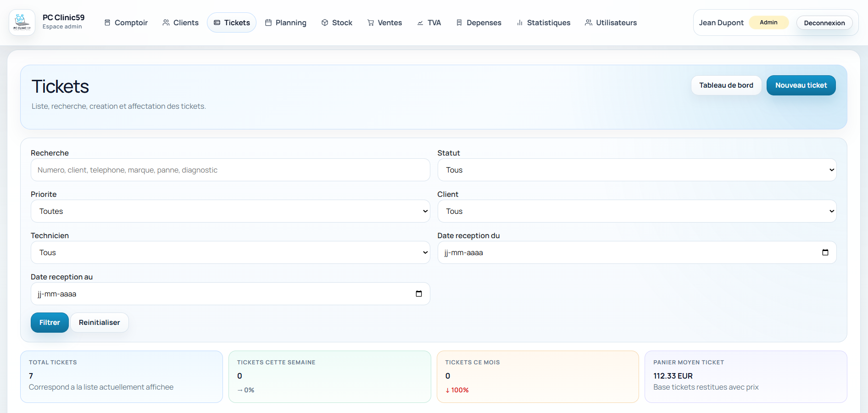Open the Depenses page

(479, 22)
